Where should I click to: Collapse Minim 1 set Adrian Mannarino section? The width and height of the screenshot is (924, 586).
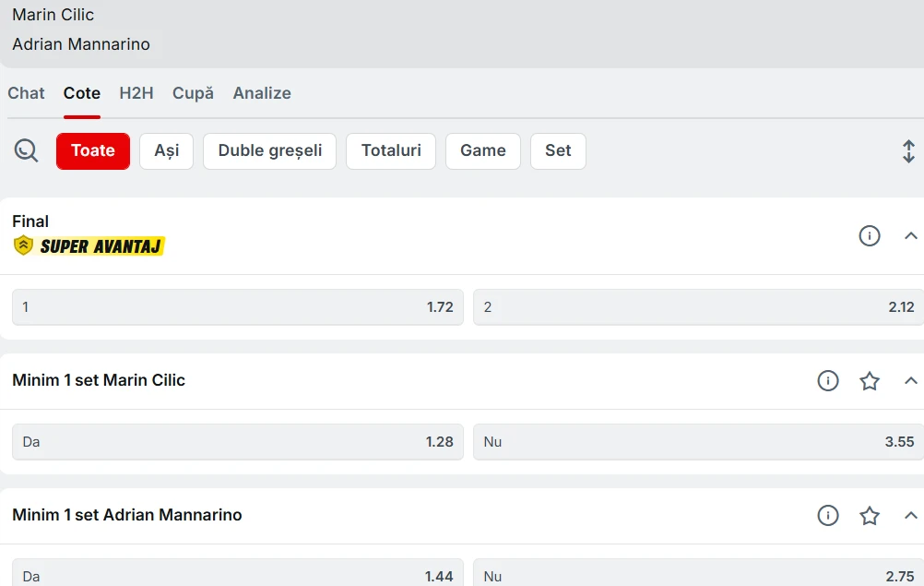(x=910, y=516)
